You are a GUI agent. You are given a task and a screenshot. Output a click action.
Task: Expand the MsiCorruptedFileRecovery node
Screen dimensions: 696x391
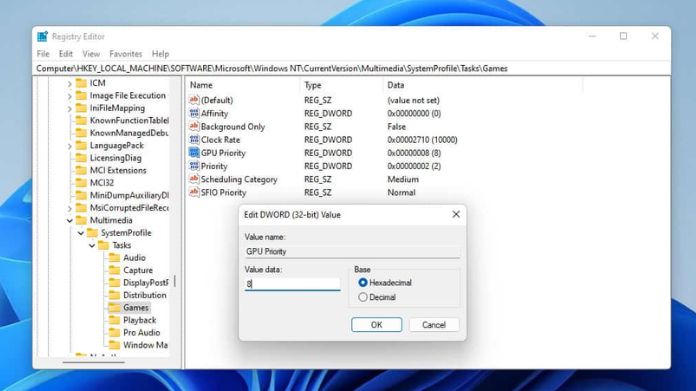70,208
